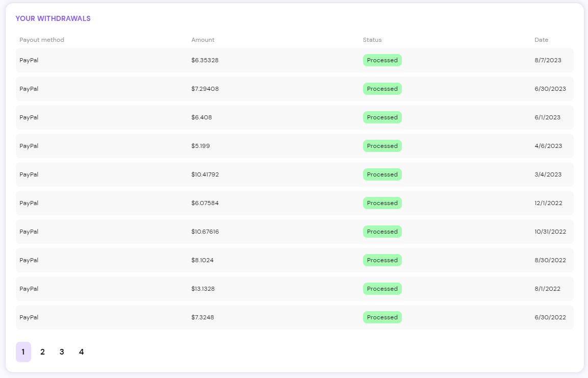Click Processed badge for 12/1/2022 withdrawal
588x378 pixels.
(382, 203)
